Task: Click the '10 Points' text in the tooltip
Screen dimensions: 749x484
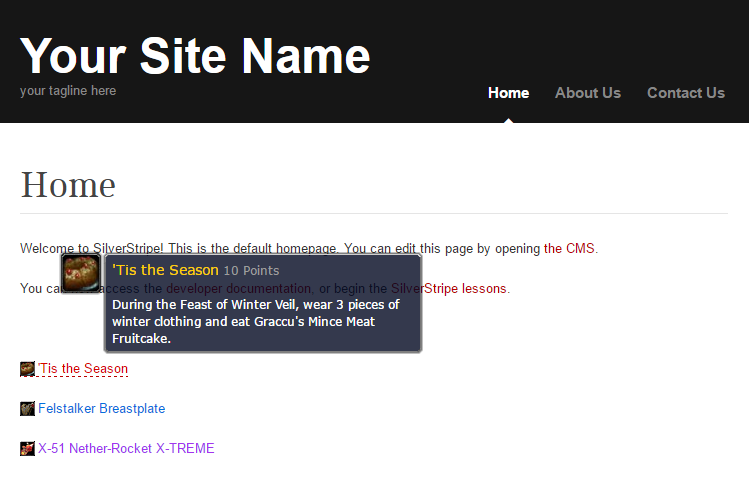Action: (x=251, y=270)
